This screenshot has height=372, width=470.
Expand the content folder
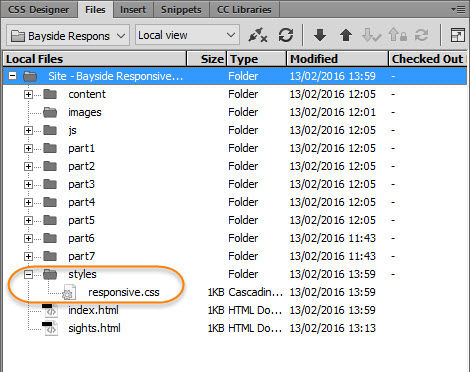click(28, 95)
